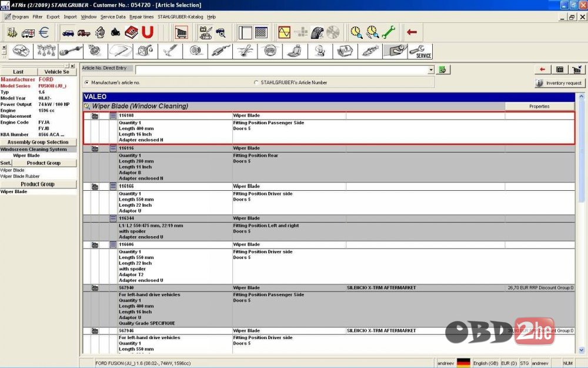The image size is (588, 368).
Task: Click the German flag in status bar
Action: point(463,363)
